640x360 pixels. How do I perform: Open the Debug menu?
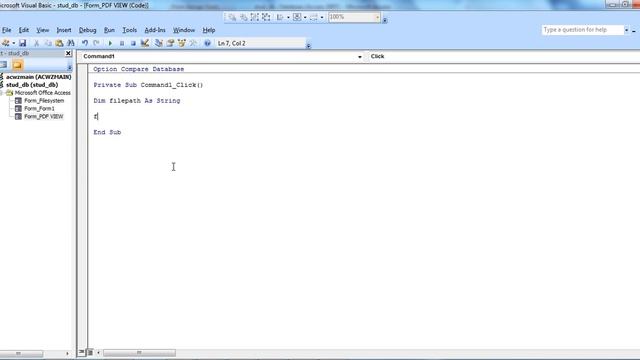point(87,30)
